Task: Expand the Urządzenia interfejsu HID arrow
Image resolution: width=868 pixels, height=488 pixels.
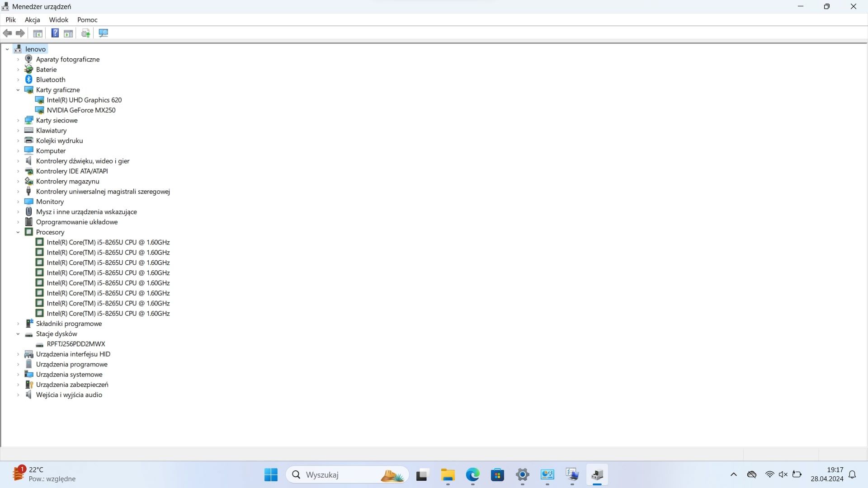Action: click(18, 354)
